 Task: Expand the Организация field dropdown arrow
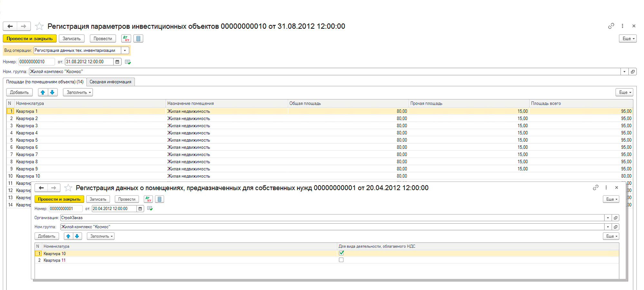(x=608, y=218)
